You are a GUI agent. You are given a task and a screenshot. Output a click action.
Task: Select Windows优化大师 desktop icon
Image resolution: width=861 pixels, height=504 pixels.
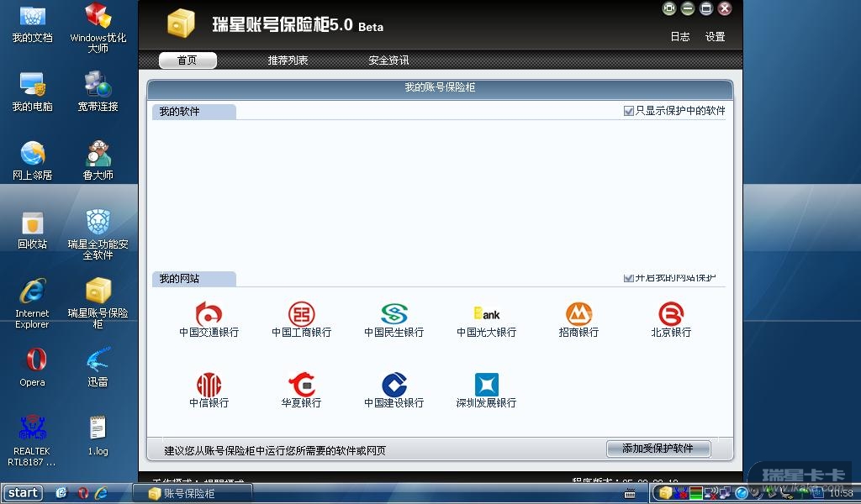pos(98,28)
